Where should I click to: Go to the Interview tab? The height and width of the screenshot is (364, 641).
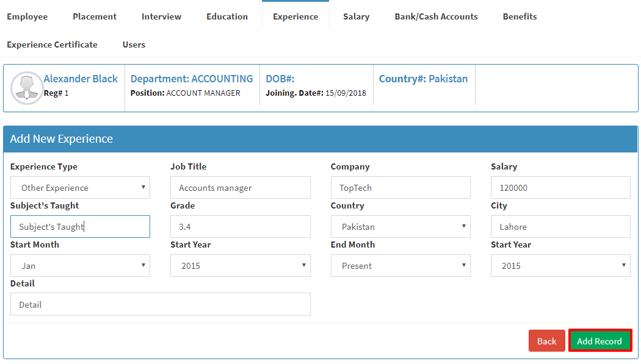[x=162, y=16]
